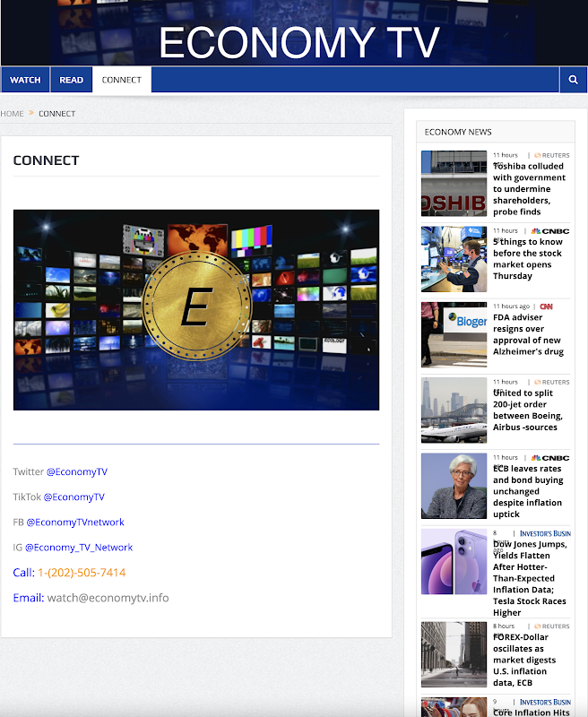Viewport: 588px width, 717px height.
Task: Click the CNBC logo on ECB rates story
Action: [550, 458]
